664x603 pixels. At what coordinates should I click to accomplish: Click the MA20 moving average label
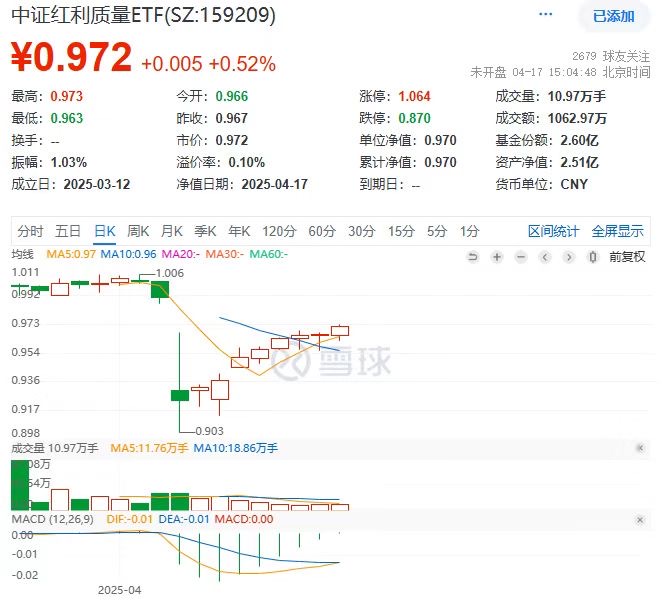pos(181,254)
